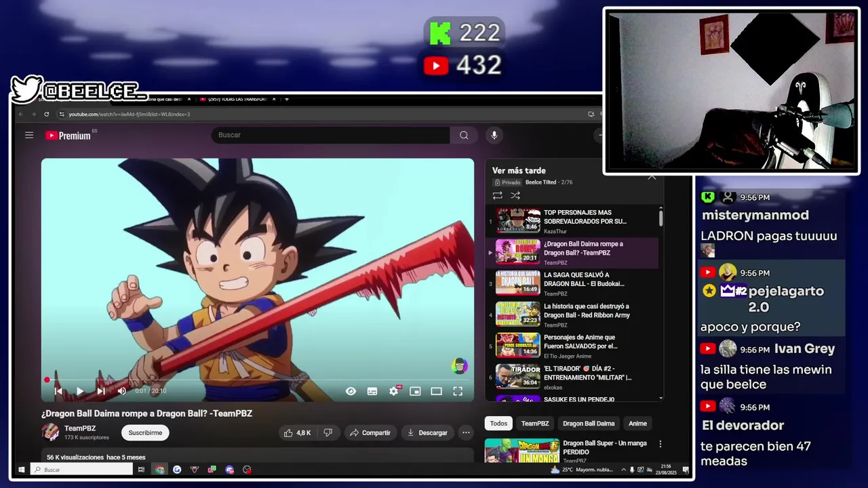Image resolution: width=868 pixels, height=488 pixels.
Task: Toggle subtitles in the video player
Action: (372, 391)
